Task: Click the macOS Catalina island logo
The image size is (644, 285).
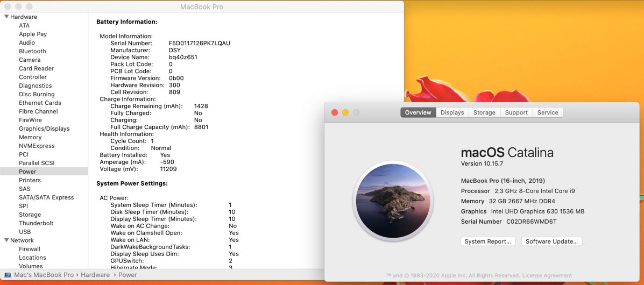Action: pos(393,200)
